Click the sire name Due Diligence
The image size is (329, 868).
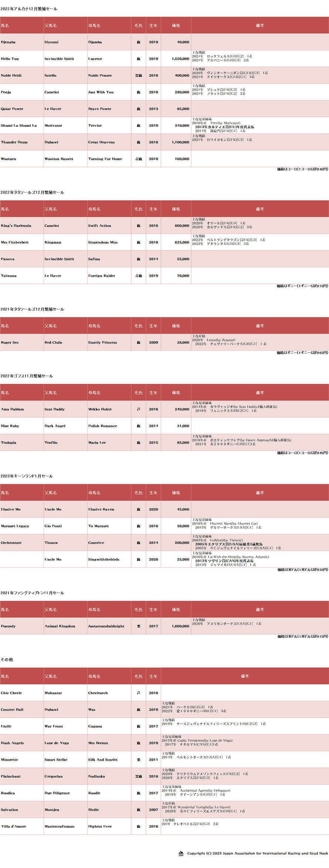click(x=57, y=793)
